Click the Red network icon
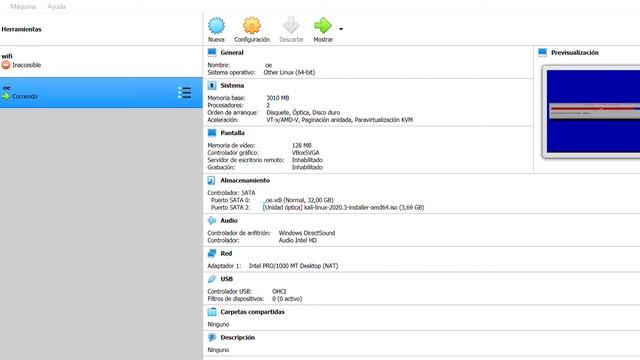 [212, 253]
